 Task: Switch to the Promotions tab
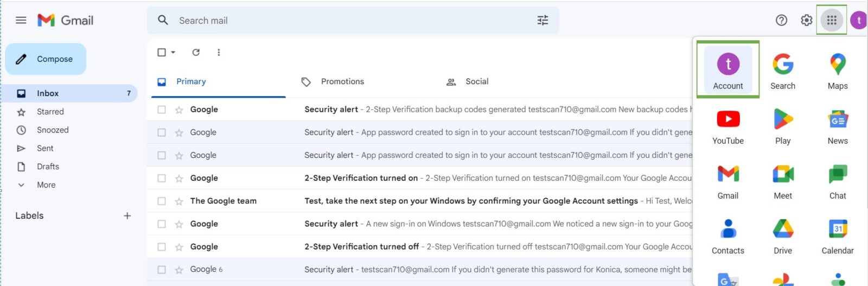(x=342, y=81)
